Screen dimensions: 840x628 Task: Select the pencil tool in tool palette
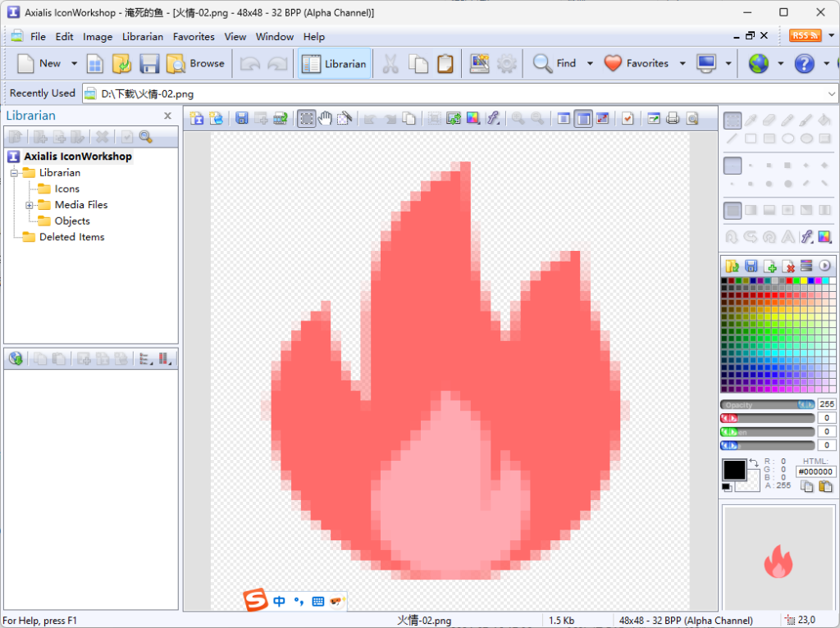[x=787, y=120]
